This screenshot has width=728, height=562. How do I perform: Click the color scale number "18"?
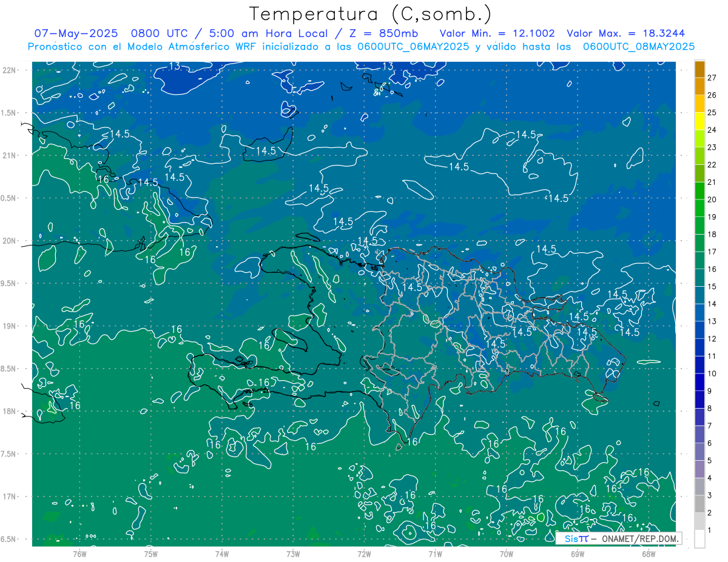tap(712, 234)
